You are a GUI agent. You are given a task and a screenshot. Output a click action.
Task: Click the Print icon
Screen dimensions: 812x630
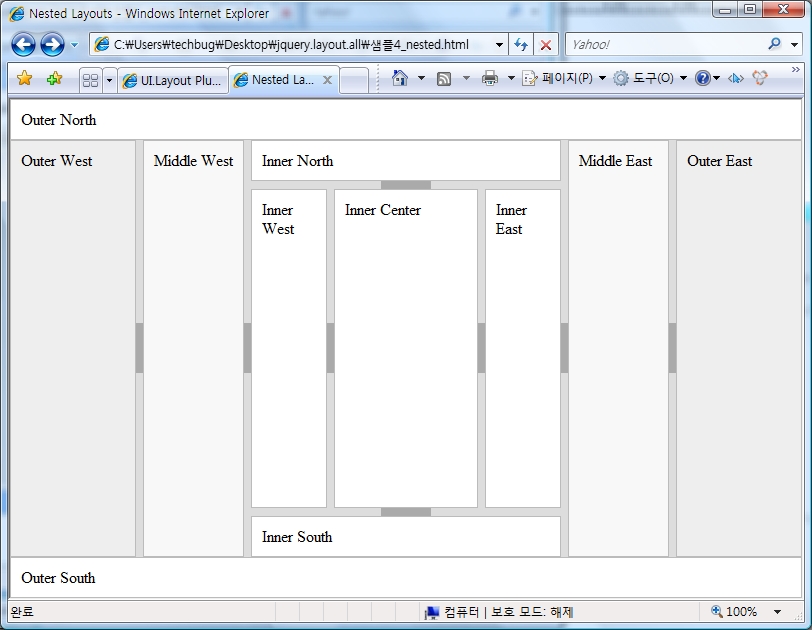coord(489,78)
